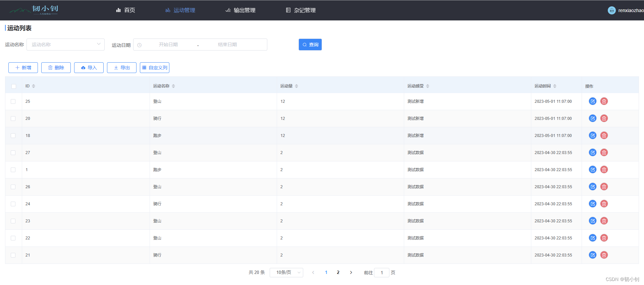Click the 新增 add button

[x=23, y=68]
